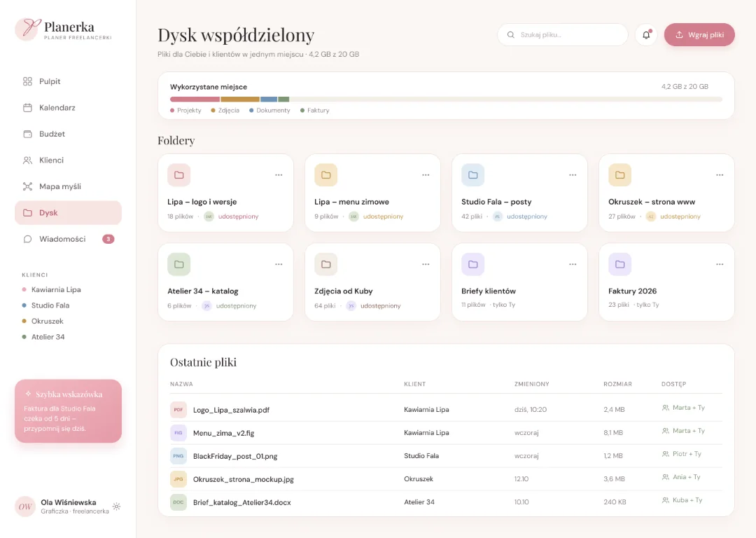Viewport: 756px width, 538px height.
Task: Click the Szybka wskazówka tip card
Action: 68,411
